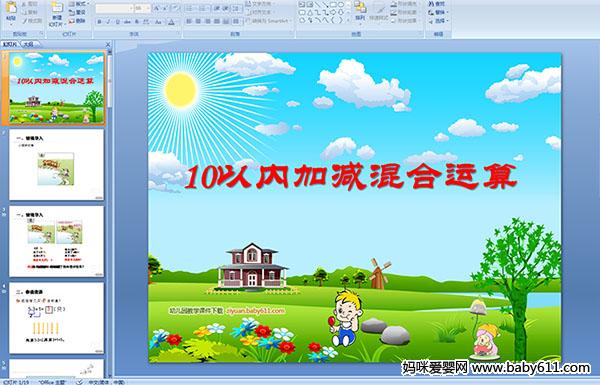The width and height of the screenshot is (600, 385).
Task: Switch to the Outline pane tab
Action: 28,44
